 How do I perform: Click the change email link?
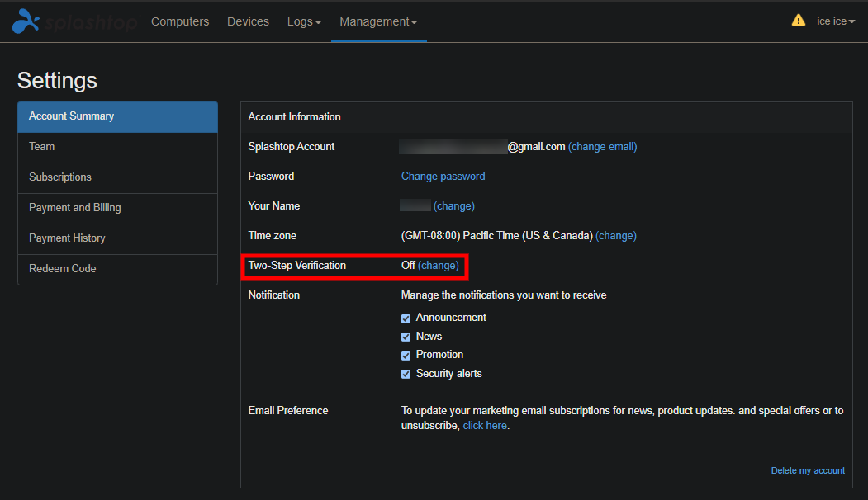point(602,147)
